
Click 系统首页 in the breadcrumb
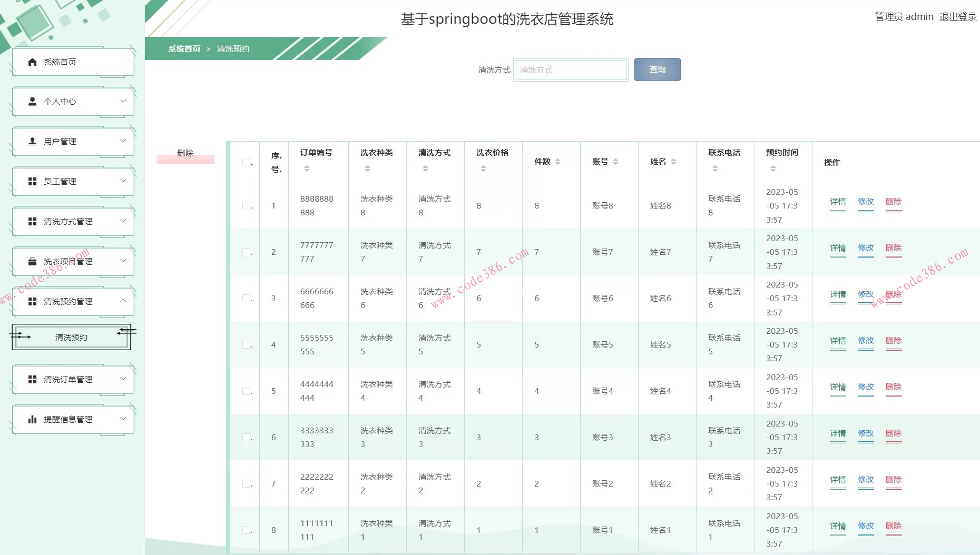pyautogui.click(x=183, y=48)
